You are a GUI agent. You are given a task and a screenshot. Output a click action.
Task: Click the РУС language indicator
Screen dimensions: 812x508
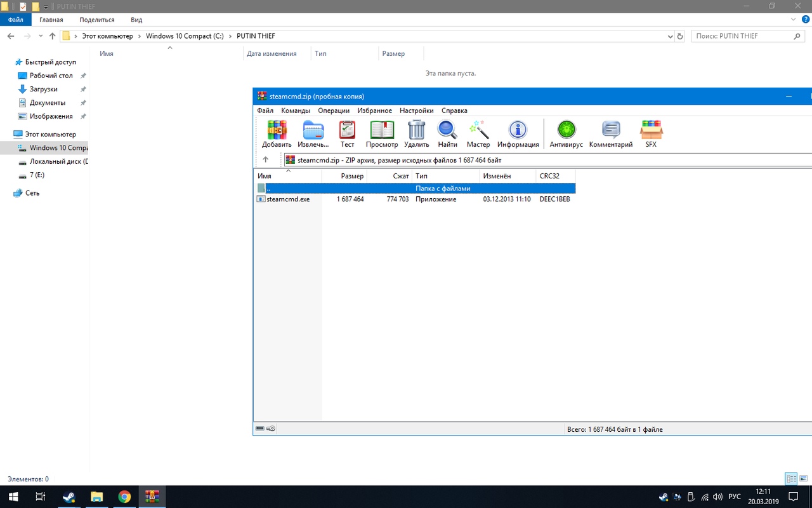pyautogui.click(x=735, y=497)
